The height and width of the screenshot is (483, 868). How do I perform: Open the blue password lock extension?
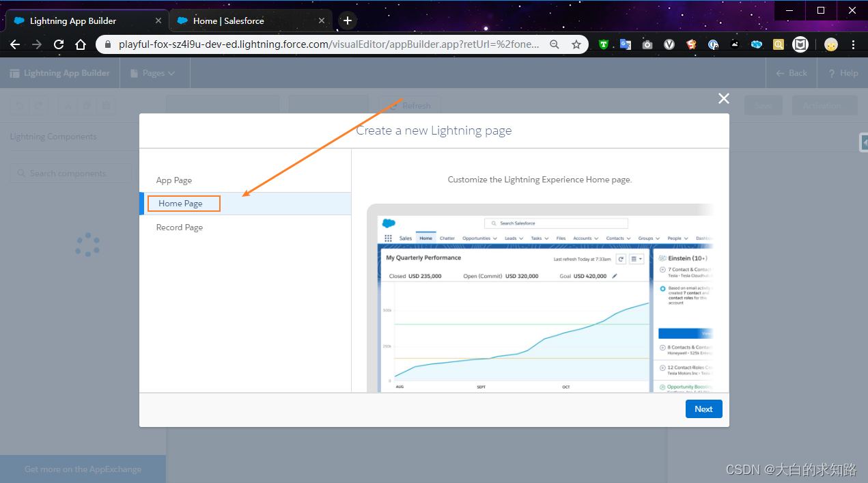click(713, 44)
